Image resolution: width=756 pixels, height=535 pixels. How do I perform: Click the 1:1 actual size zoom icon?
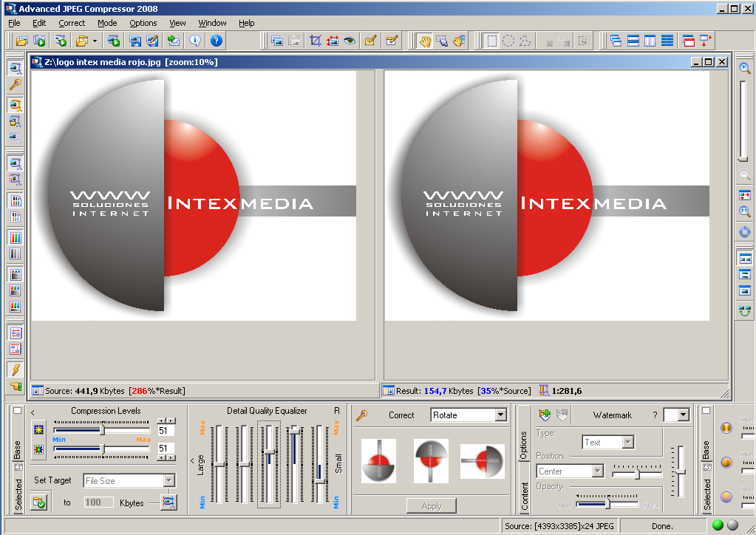[x=745, y=211]
